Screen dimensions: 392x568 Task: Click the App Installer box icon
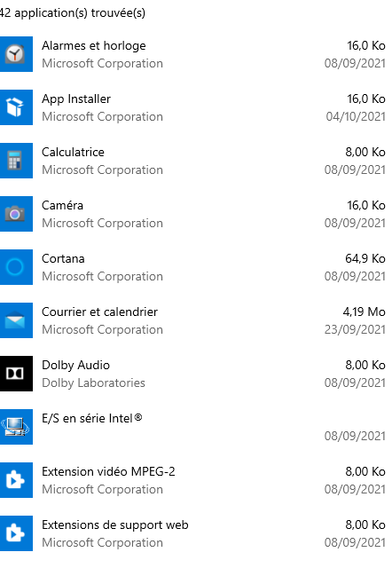point(16,107)
